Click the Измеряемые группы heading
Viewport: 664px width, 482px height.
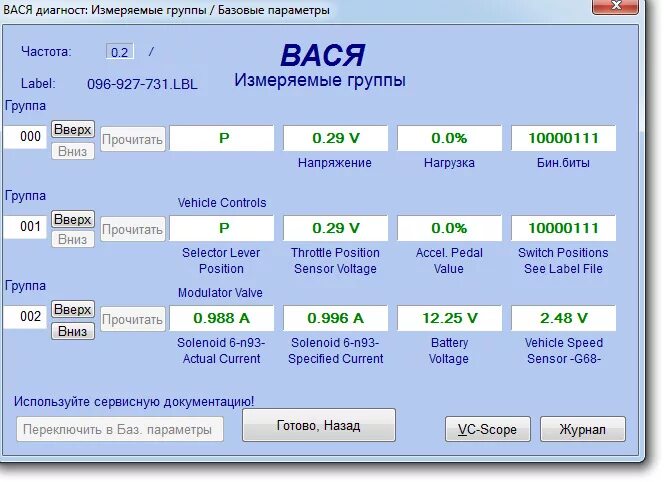[x=320, y=80]
